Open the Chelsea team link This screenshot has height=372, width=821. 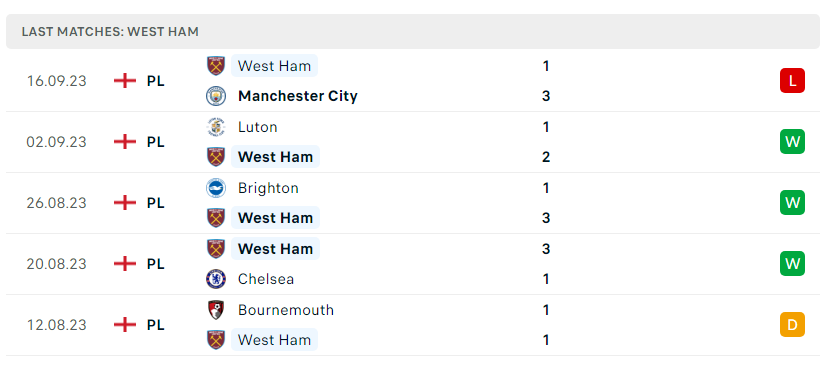[265, 279]
